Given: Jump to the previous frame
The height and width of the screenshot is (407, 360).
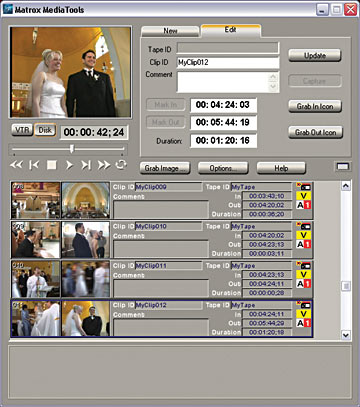Looking at the screenshot, I should [34, 165].
